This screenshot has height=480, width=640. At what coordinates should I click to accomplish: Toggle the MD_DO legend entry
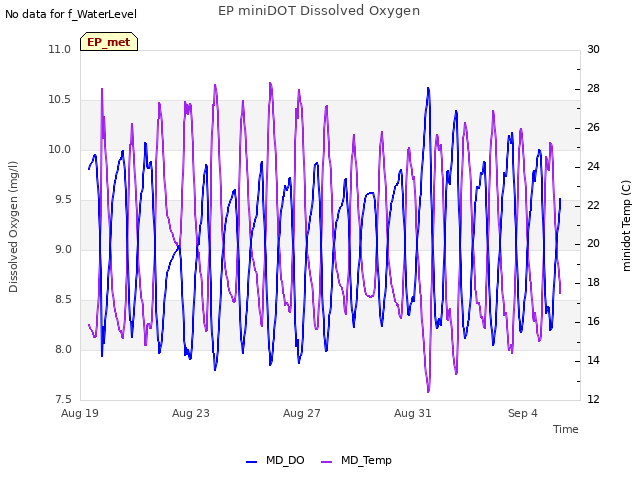[275, 460]
